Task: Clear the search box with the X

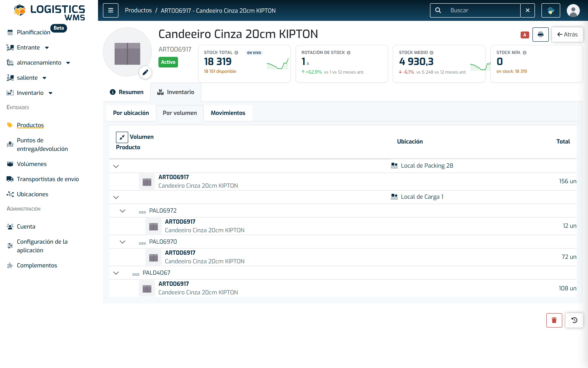Action: (x=528, y=10)
